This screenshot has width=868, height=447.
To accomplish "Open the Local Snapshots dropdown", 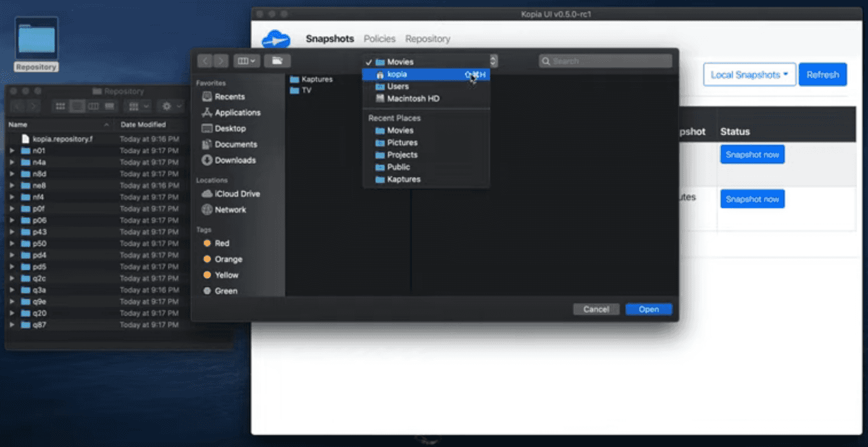I will coord(749,75).
